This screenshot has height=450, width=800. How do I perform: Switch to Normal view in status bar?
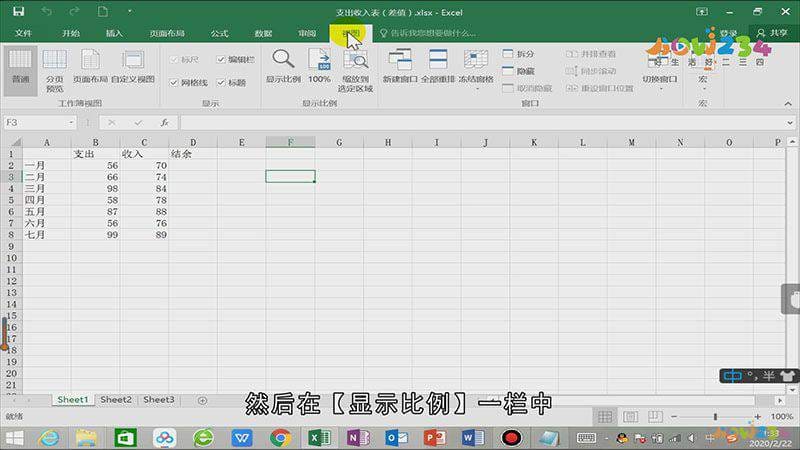tap(605, 417)
